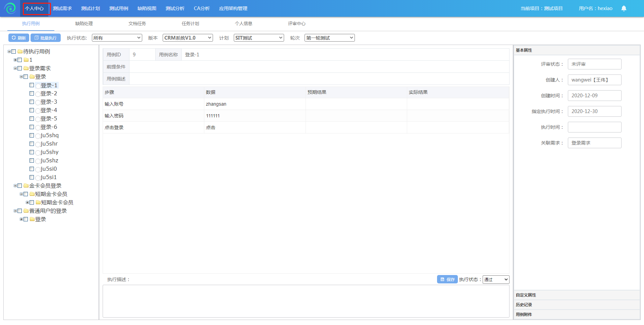Select the root 待执行用例 checkbox

[14, 52]
